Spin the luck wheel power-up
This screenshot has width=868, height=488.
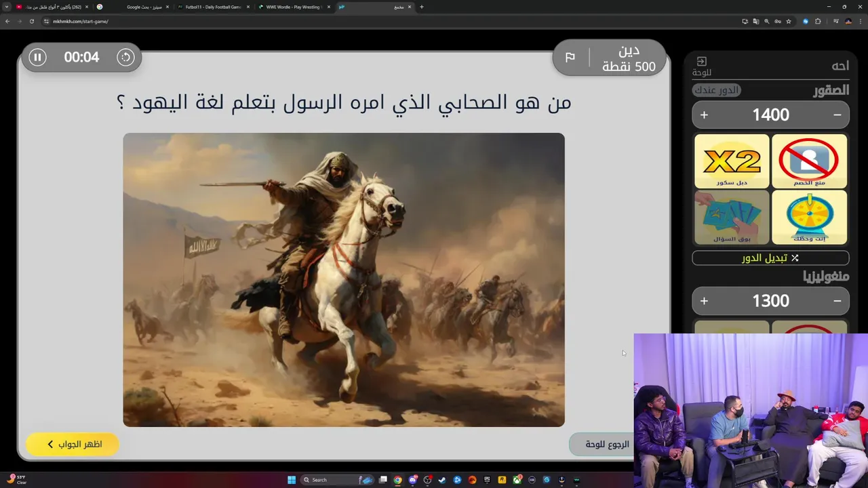(809, 217)
